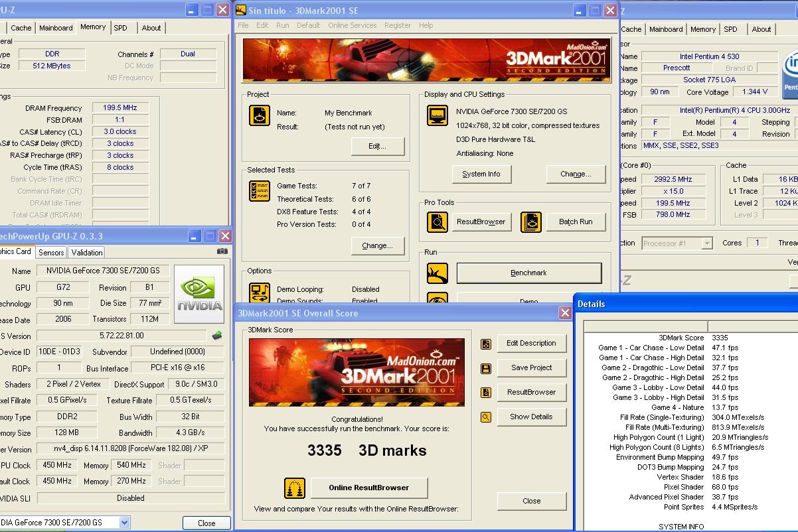Click the Point Sprites 4.4 MSprites/s row
Image resolution: width=798 pixels, height=532 pixels.
pos(689,507)
